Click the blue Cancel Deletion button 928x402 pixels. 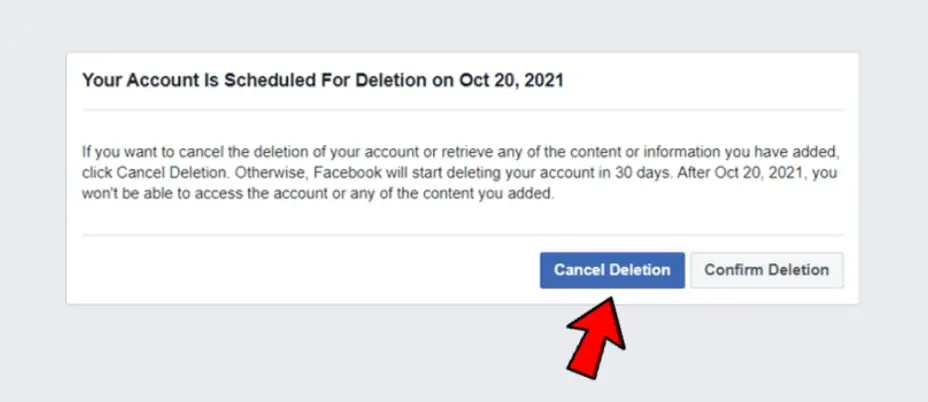coord(612,271)
